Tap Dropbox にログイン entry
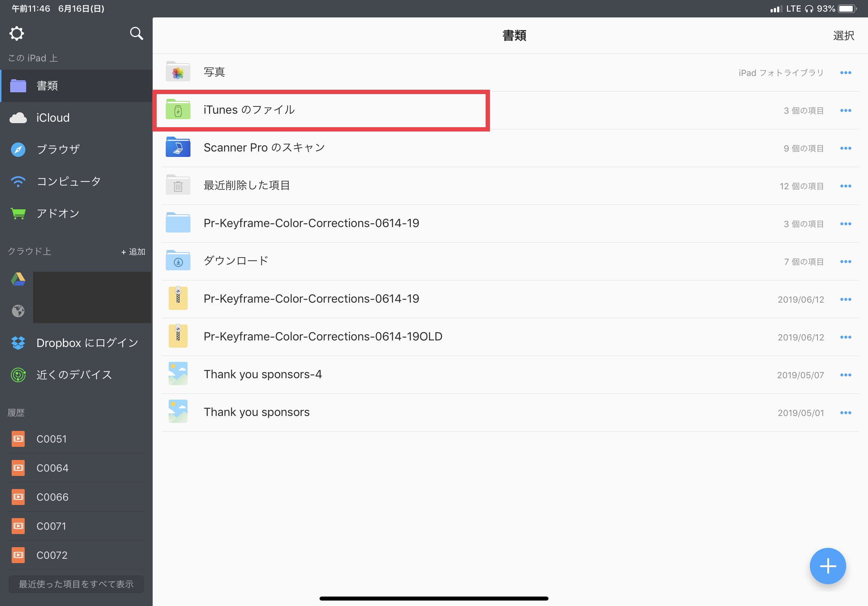The height and width of the screenshot is (606, 868). 87,343
